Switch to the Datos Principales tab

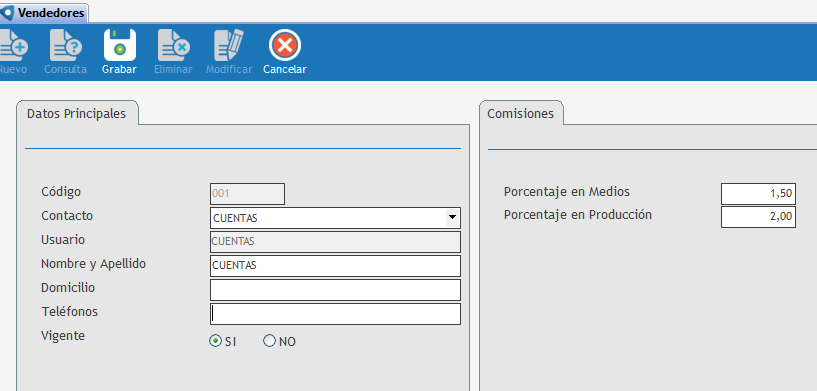pos(77,114)
